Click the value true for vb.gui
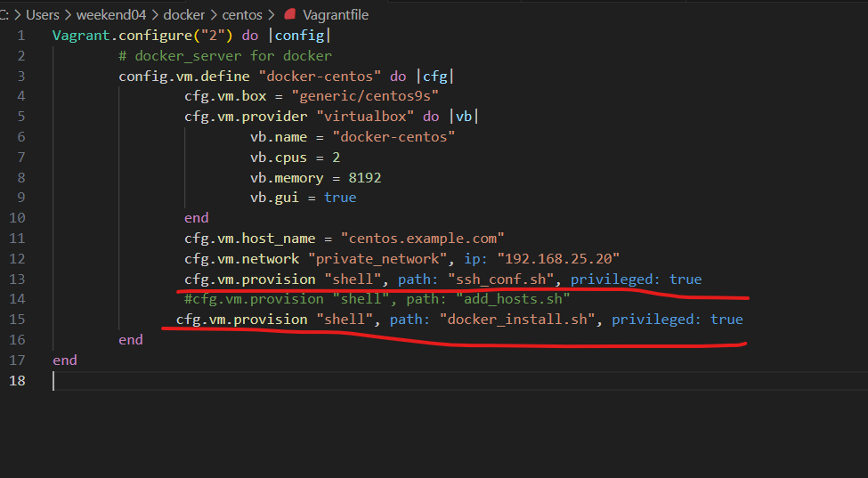Viewport: 868px width, 478px height. click(x=340, y=198)
